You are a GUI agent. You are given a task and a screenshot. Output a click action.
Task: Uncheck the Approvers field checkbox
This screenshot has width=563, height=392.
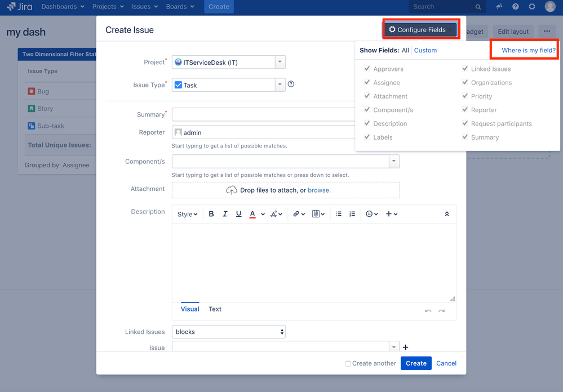tap(367, 68)
